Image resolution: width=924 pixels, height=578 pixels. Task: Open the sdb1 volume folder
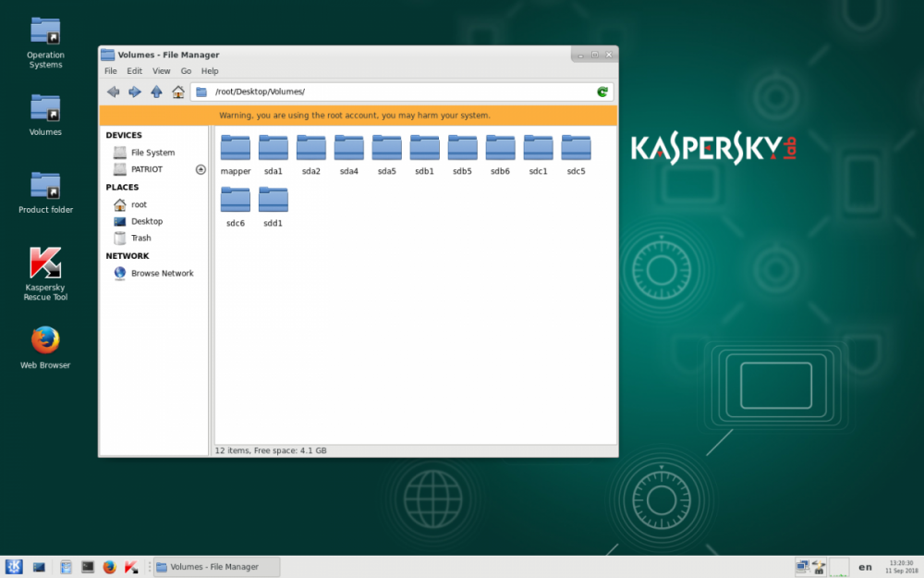[424, 148]
